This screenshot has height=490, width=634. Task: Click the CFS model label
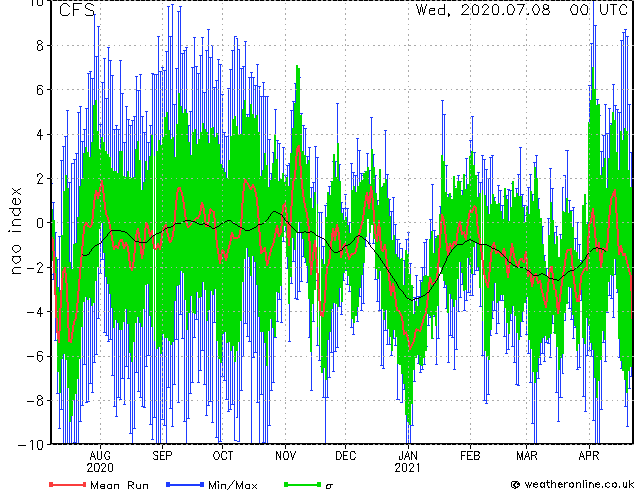[77, 10]
